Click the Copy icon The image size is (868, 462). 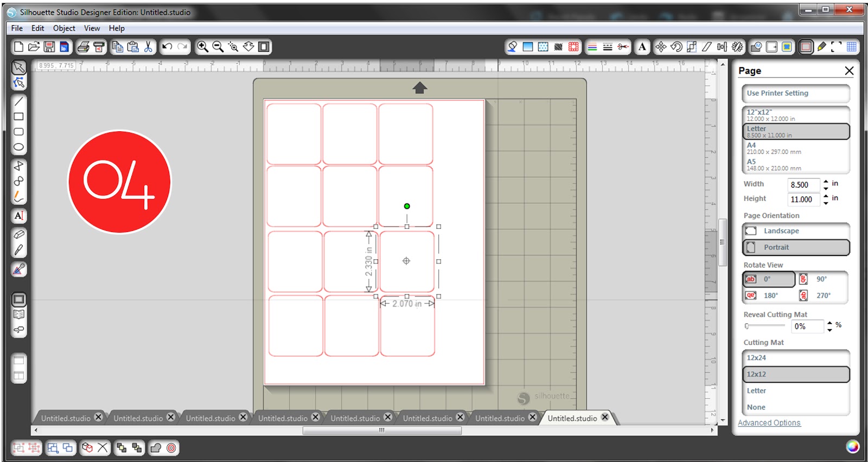click(x=117, y=47)
